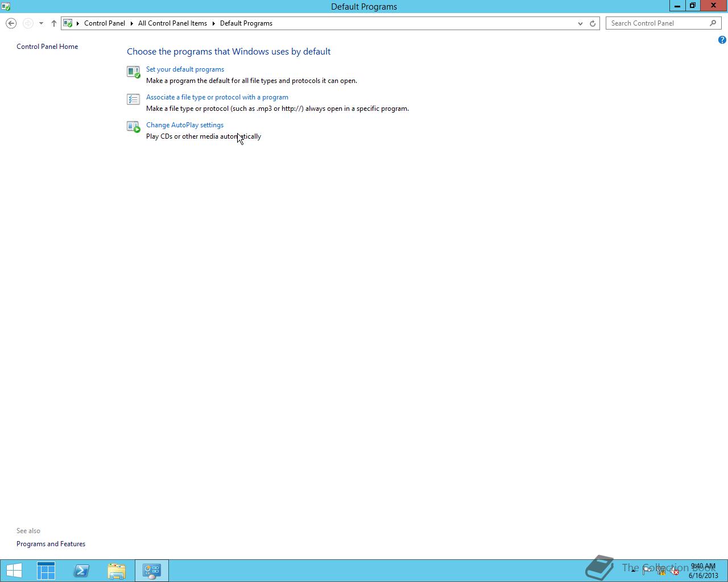
Task: Open the Start button
Action: point(14,571)
